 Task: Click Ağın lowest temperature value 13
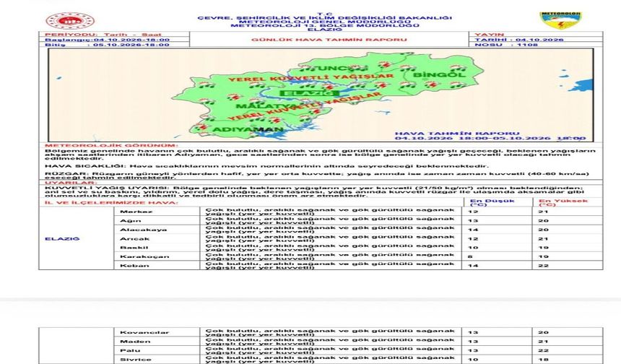coord(473,220)
